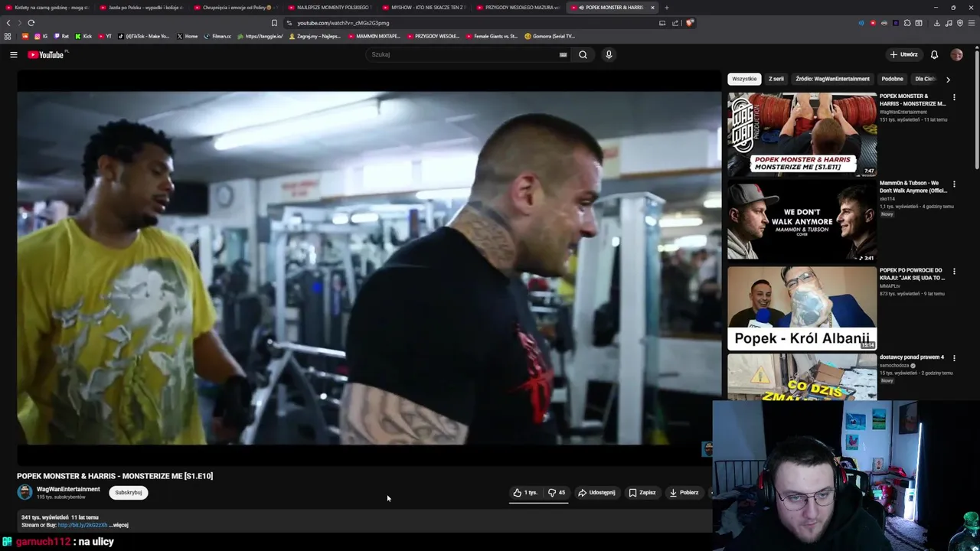Save video with Zapisz button
Image resolution: width=980 pixels, height=551 pixels.
[x=642, y=493]
